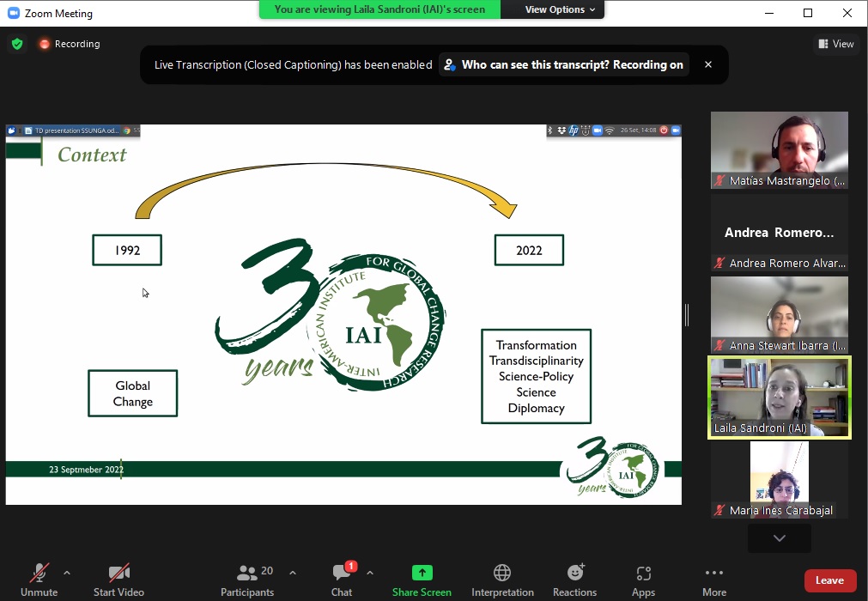Select Maria Ines Carabajal's video thumbnail

point(780,479)
